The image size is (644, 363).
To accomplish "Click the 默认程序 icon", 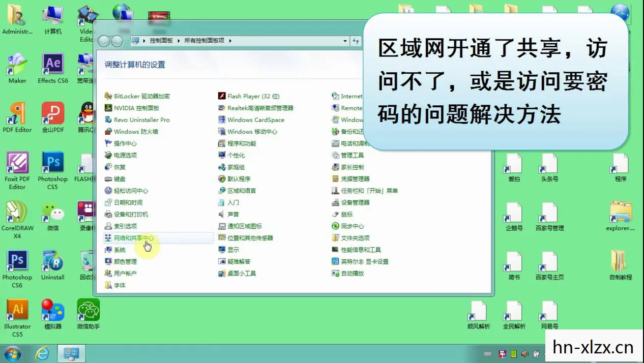I will coord(222,179).
